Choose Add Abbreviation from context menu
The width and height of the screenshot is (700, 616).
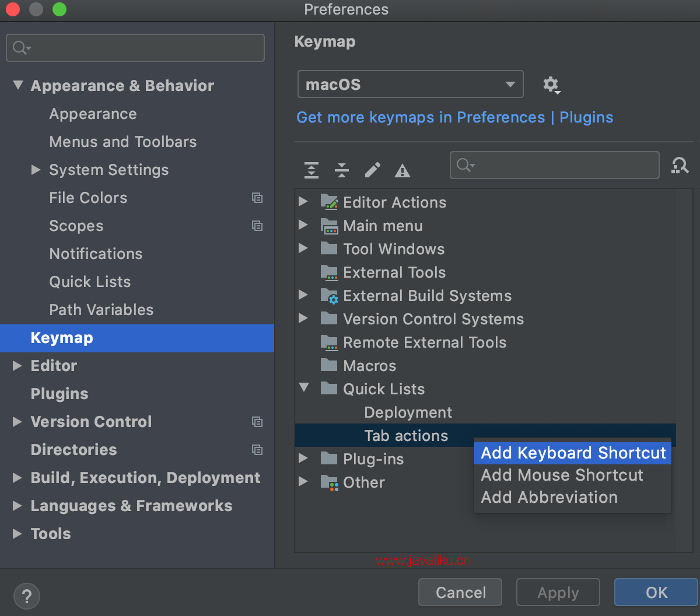coord(572,498)
